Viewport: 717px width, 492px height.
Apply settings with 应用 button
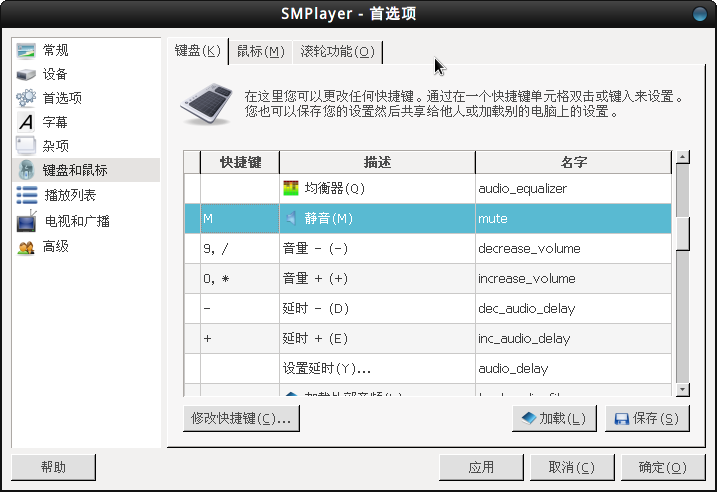[x=481, y=467]
